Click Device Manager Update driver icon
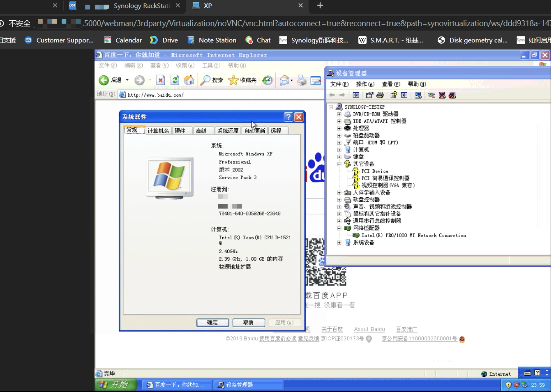The image size is (551, 392). [432, 95]
